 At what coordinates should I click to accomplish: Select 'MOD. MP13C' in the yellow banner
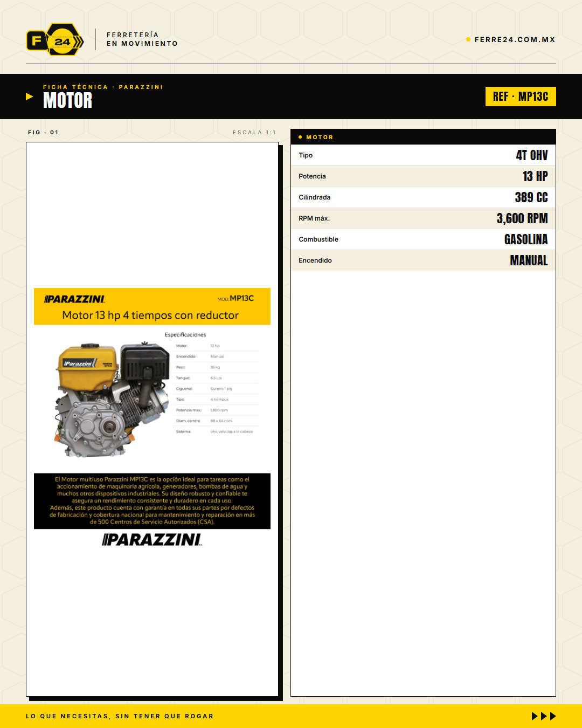pyautogui.click(x=235, y=298)
